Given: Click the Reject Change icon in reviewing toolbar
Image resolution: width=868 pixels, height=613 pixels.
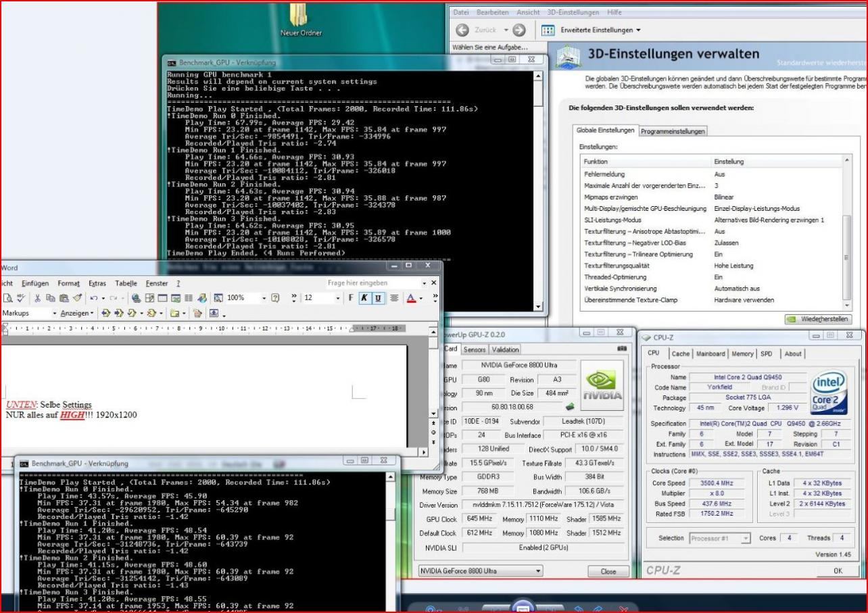Looking at the screenshot, I should click(152, 313).
